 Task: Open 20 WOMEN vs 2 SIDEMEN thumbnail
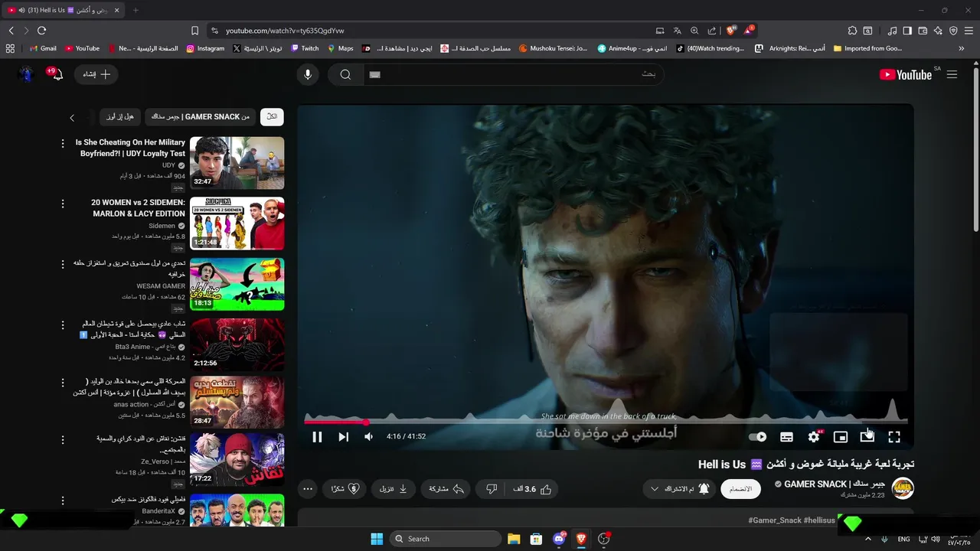237,223
